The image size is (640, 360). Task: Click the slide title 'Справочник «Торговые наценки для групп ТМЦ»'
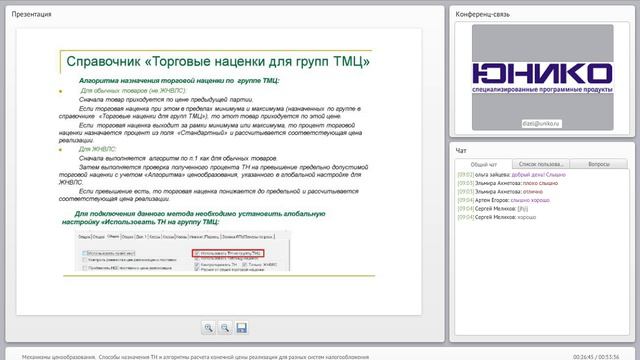[x=218, y=62]
